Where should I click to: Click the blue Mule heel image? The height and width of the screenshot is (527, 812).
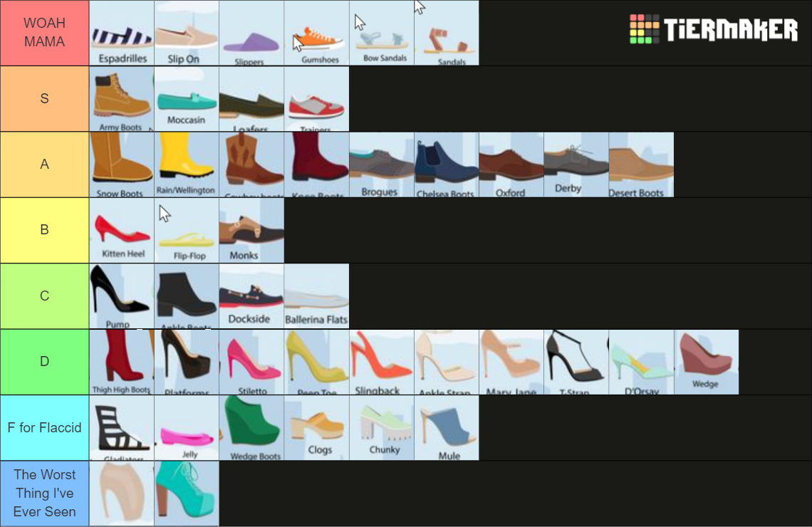tap(446, 427)
